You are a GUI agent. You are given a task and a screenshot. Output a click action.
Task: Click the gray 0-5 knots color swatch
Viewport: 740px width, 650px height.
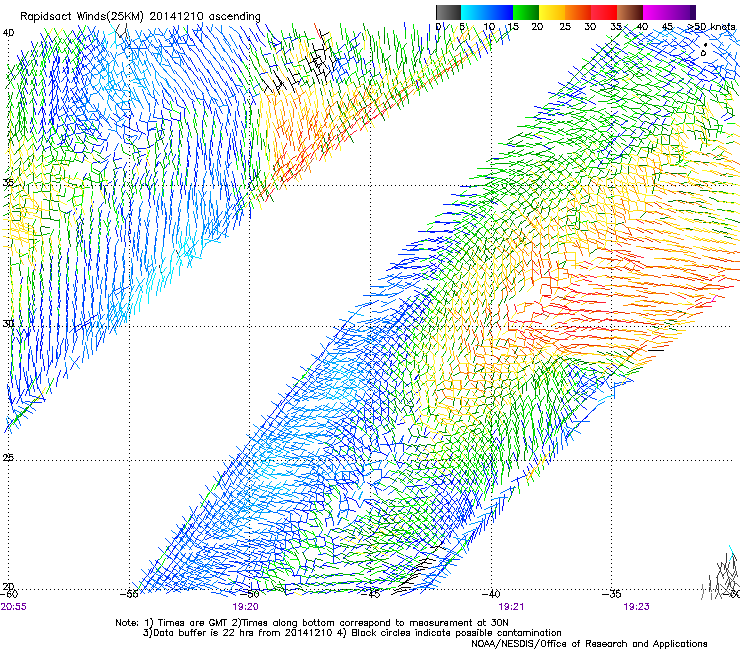[x=448, y=12]
